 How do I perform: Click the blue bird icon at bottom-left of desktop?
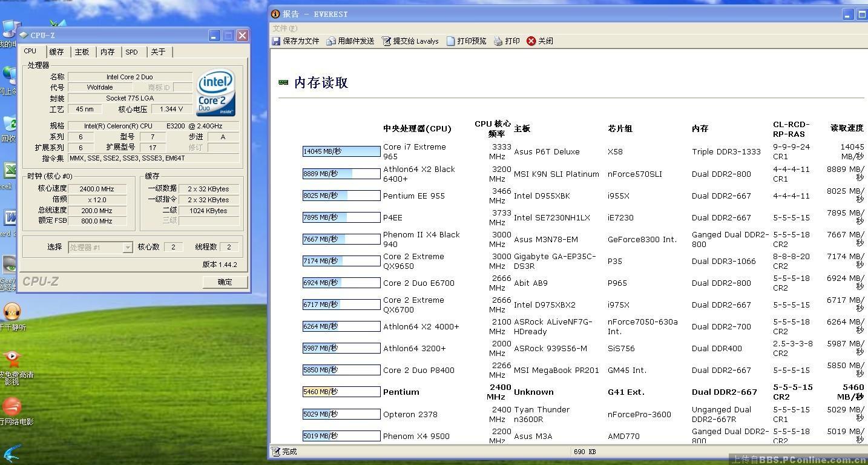pyautogui.click(x=12, y=454)
